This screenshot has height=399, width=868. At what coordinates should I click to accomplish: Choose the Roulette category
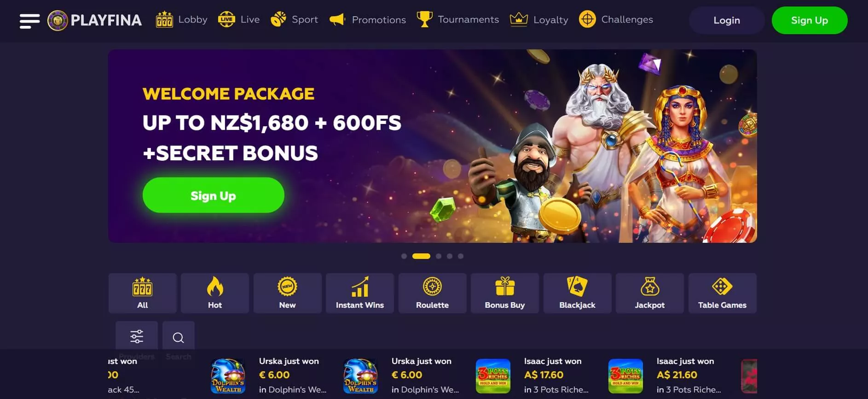coord(432,293)
